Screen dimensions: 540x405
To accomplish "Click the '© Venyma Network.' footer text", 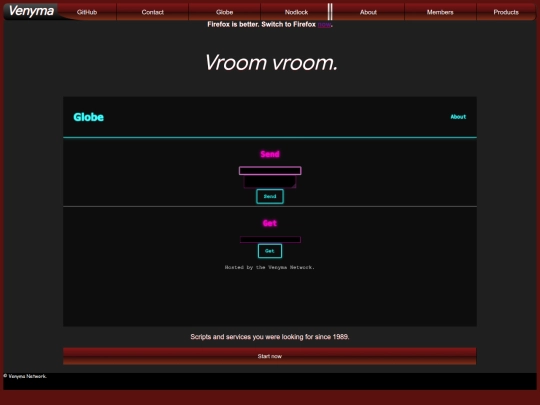I will click(x=25, y=376).
